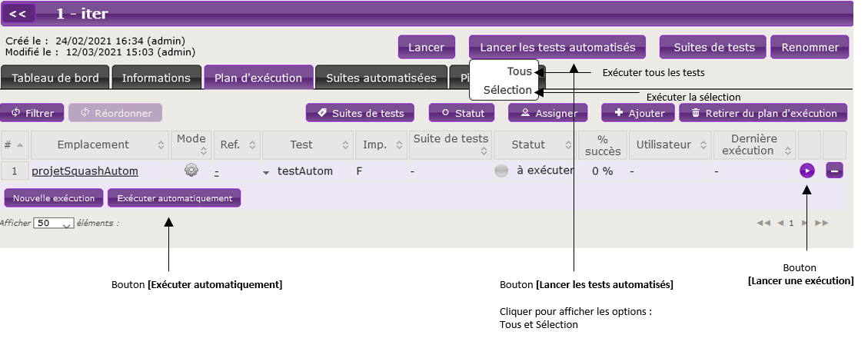
Task: Click the % succès column header
Action: pyautogui.click(x=602, y=145)
